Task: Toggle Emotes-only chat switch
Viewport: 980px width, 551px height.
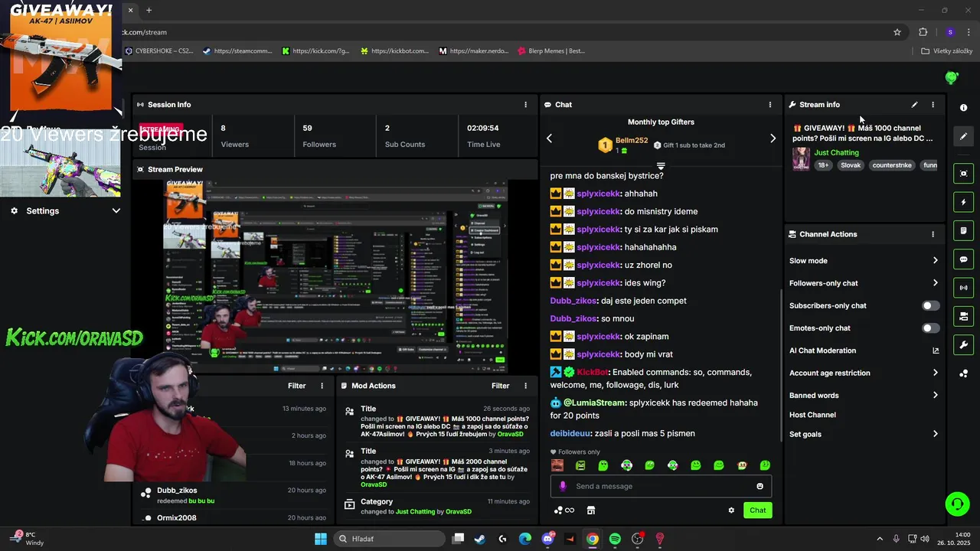Action: [x=930, y=328]
